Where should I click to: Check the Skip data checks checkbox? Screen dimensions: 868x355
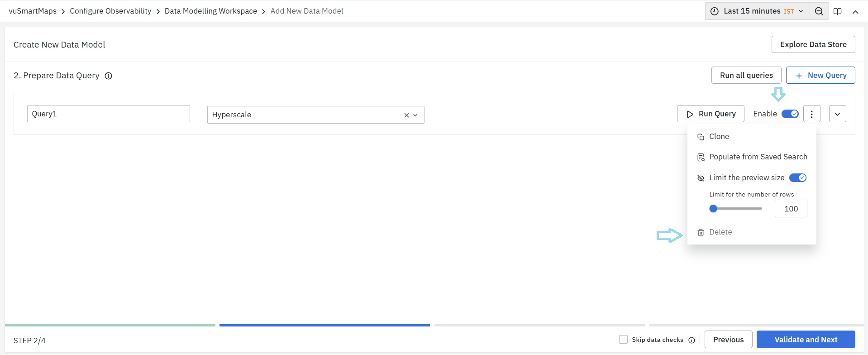tap(623, 340)
